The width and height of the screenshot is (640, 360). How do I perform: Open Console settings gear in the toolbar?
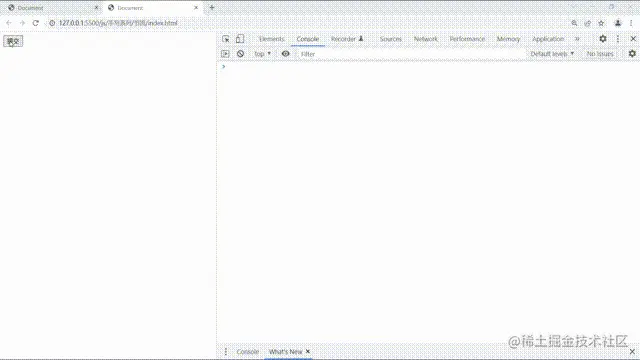coord(632,53)
